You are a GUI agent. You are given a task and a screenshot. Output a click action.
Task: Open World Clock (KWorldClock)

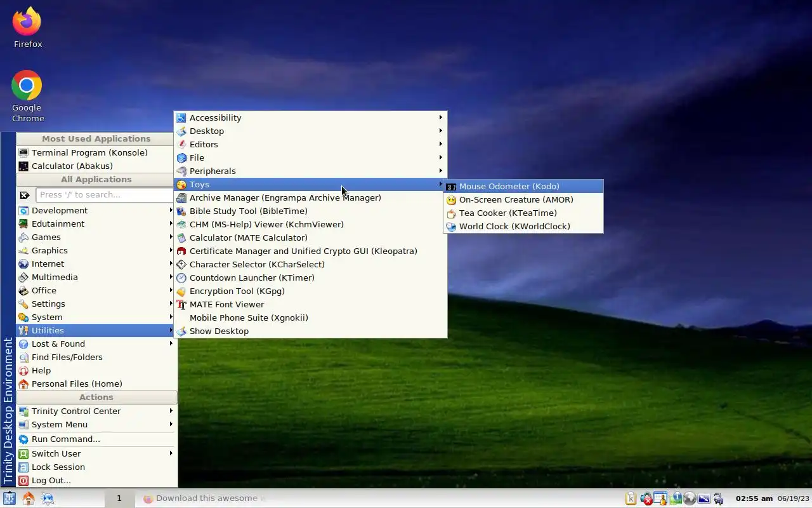[x=523, y=226]
